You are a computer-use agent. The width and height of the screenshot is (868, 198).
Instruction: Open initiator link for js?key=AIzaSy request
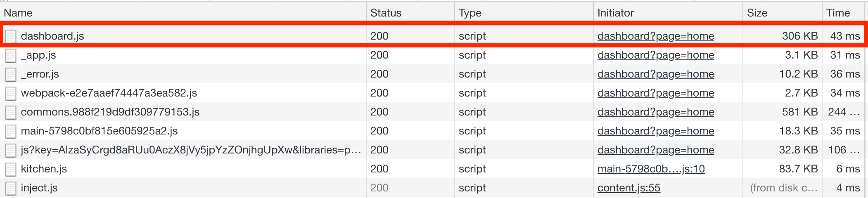point(656,150)
